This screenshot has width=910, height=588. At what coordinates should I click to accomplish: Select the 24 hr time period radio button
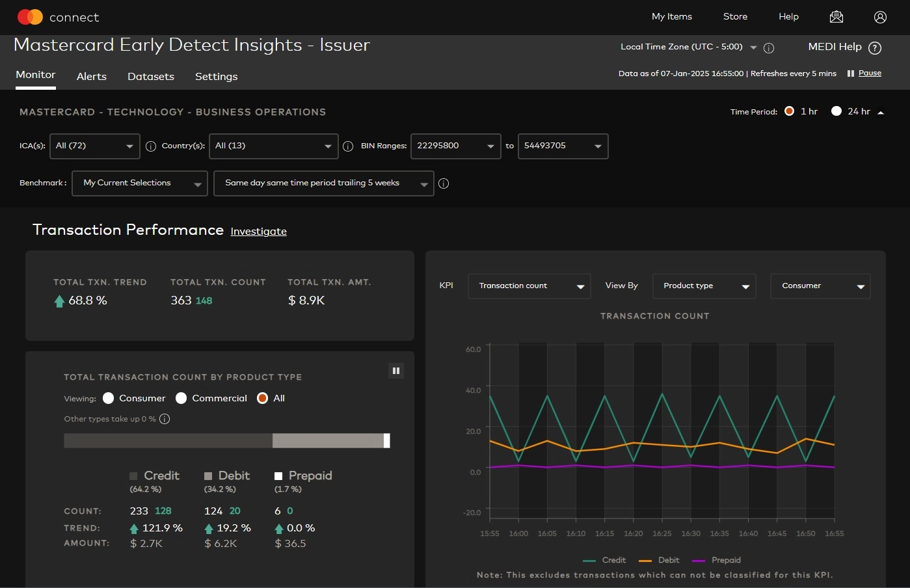tap(836, 111)
